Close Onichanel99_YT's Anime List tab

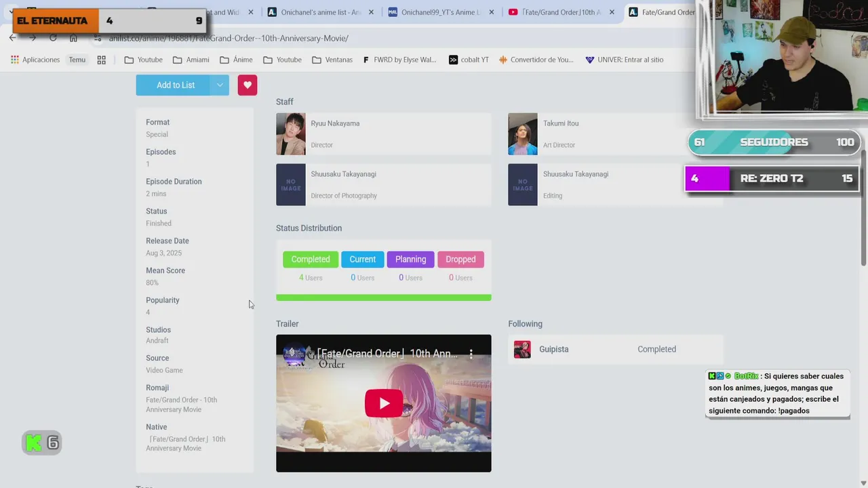tap(491, 12)
